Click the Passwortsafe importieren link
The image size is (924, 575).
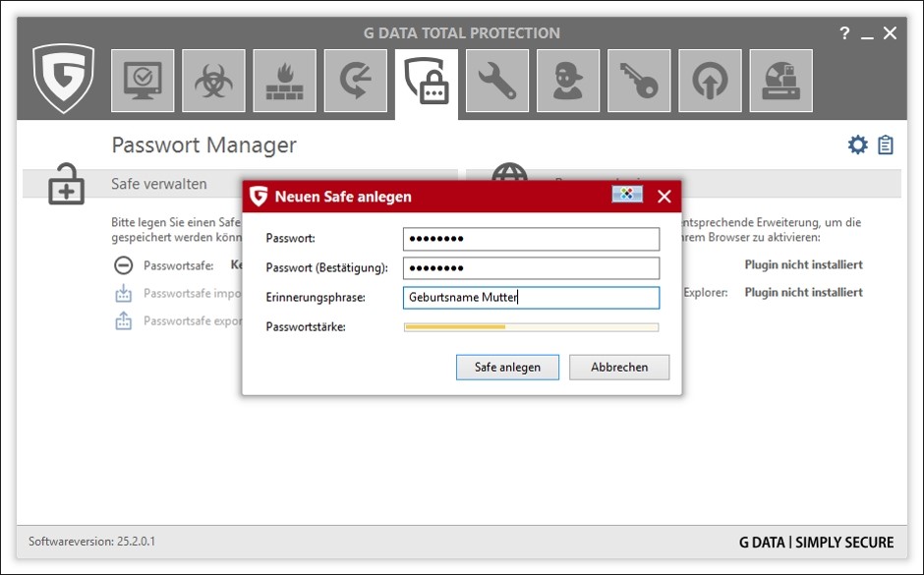tap(192, 293)
